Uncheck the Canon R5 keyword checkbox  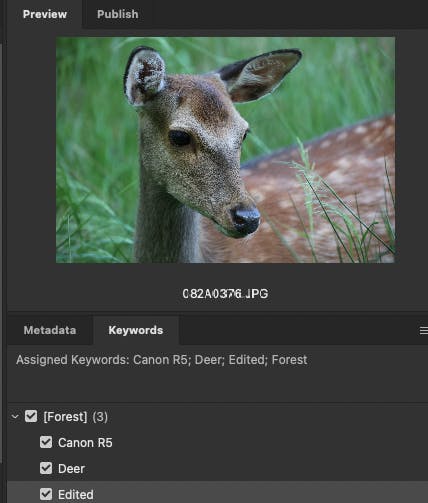[x=46, y=442]
